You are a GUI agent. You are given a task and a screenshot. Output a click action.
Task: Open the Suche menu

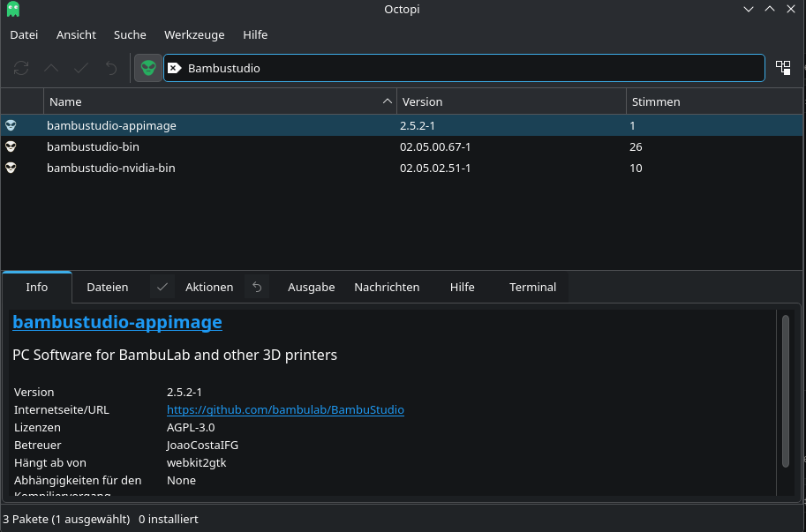pyautogui.click(x=130, y=34)
